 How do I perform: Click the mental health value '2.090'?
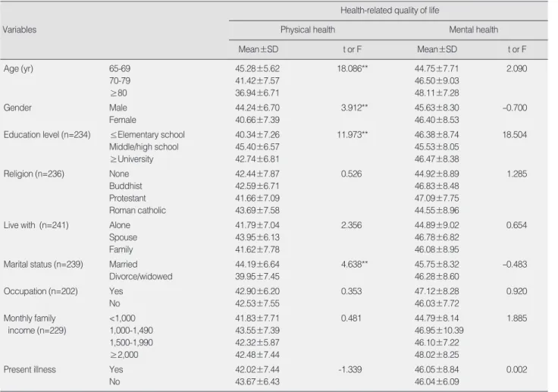tap(517, 68)
